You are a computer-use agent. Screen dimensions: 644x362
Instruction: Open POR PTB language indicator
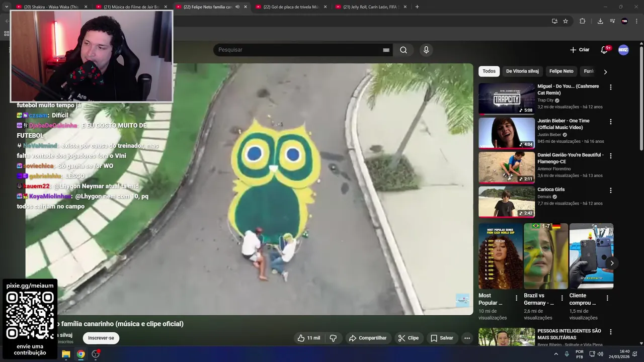580,354
